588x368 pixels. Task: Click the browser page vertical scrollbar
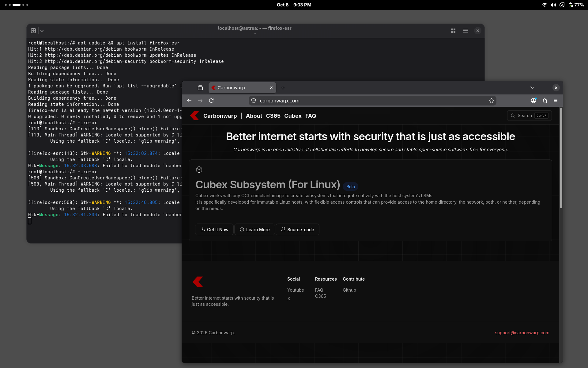coord(561,158)
